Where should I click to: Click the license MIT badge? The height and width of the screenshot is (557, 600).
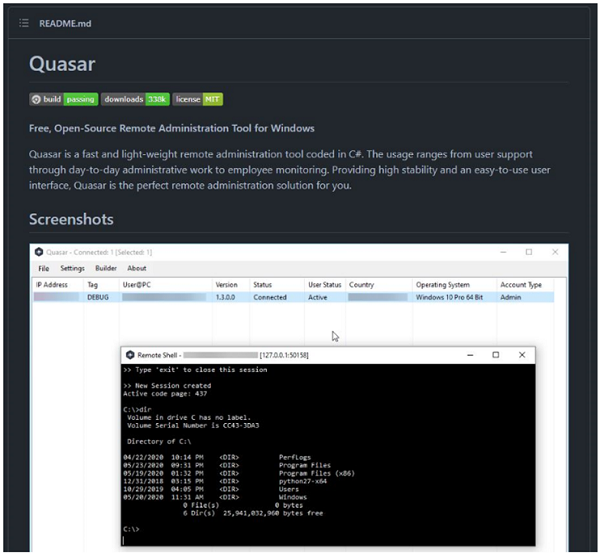point(197,99)
